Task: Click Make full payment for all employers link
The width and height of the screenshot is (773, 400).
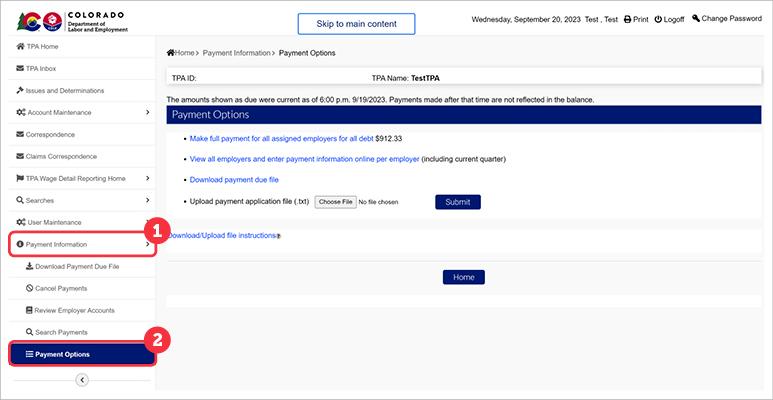Action: (x=281, y=138)
